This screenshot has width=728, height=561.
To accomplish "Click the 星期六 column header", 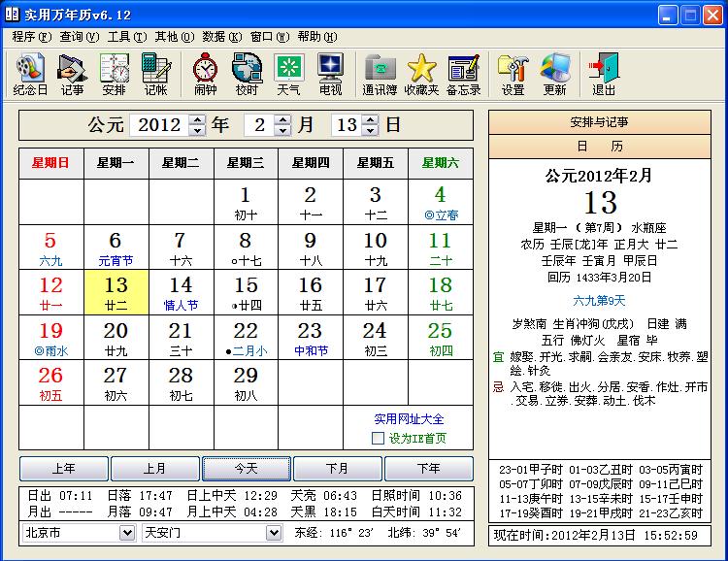I will 441,163.
